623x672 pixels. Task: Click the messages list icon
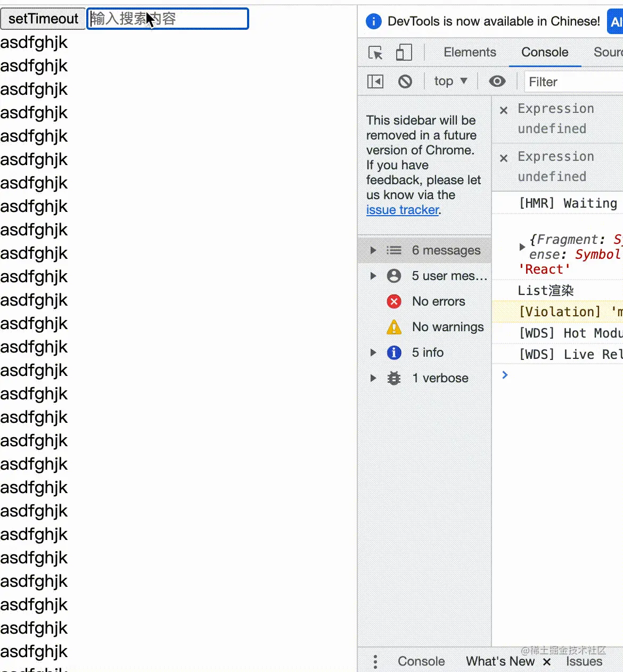point(394,250)
